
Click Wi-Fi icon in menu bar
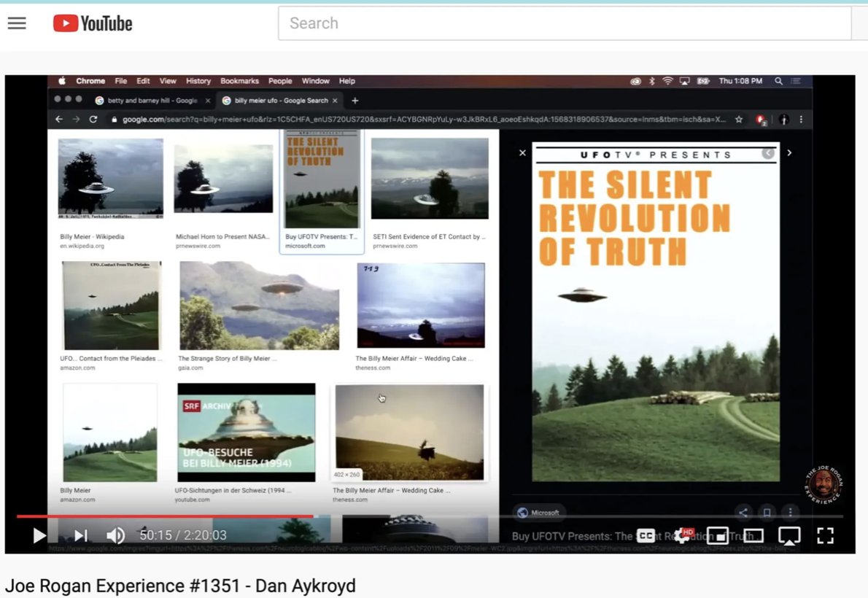[667, 81]
